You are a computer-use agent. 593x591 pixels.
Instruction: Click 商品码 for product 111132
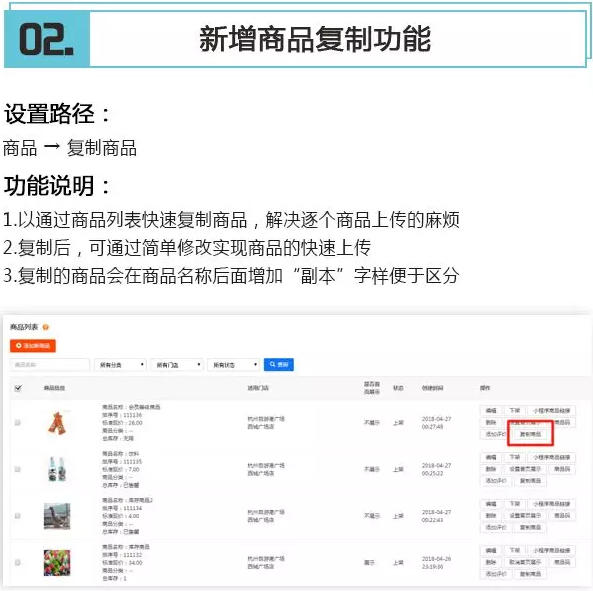[562, 562]
